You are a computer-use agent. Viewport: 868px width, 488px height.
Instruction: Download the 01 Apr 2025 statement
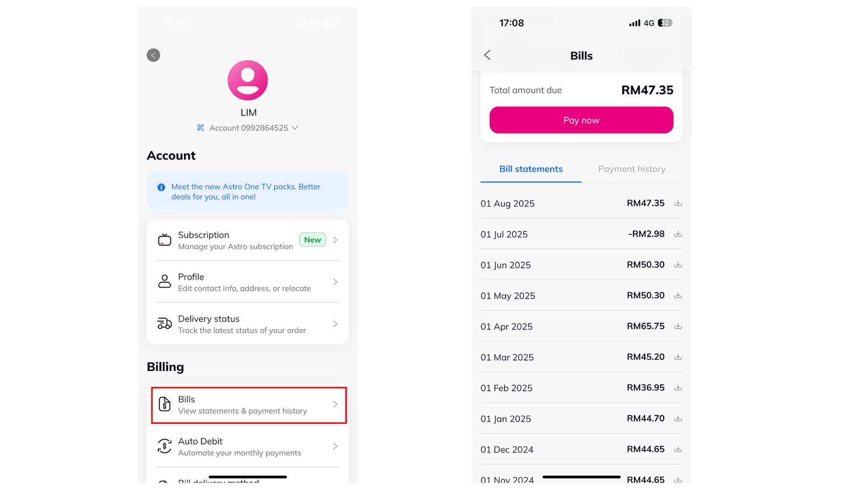(x=678, y=326)
